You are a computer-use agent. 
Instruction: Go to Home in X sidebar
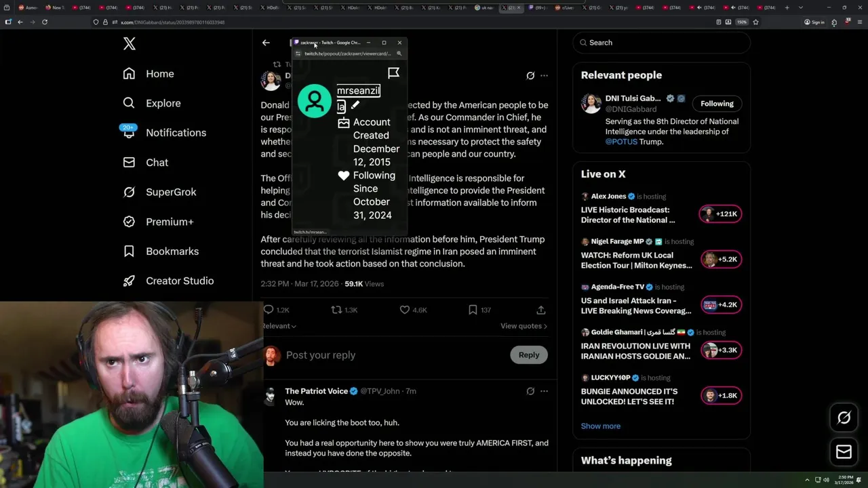[x=149, y=74]
